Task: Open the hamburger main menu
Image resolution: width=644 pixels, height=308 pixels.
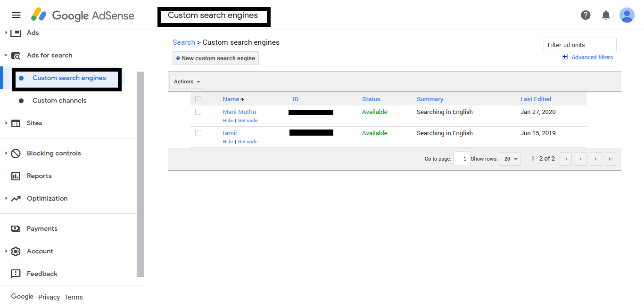Action: 16,15
